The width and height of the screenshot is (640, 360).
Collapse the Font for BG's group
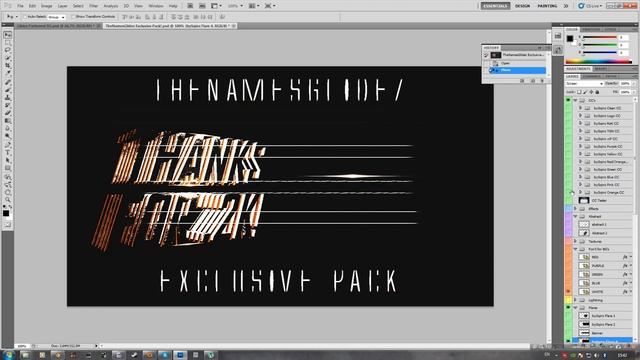pos(576,249)
